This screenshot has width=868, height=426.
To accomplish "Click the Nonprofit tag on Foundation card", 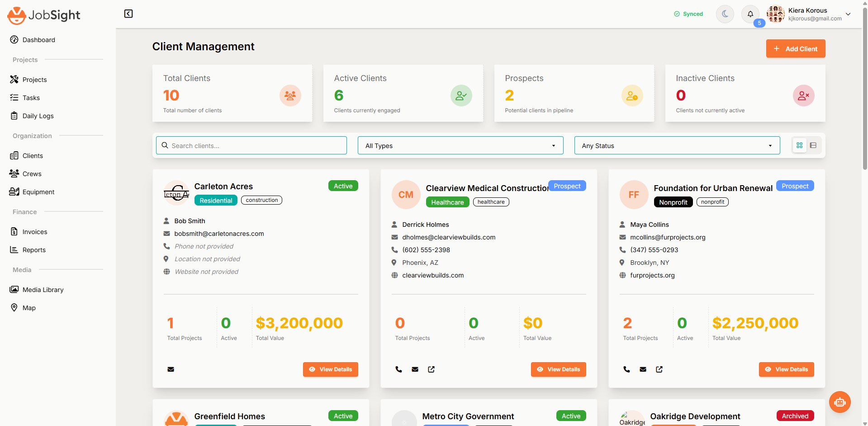I will coord(673,202).
